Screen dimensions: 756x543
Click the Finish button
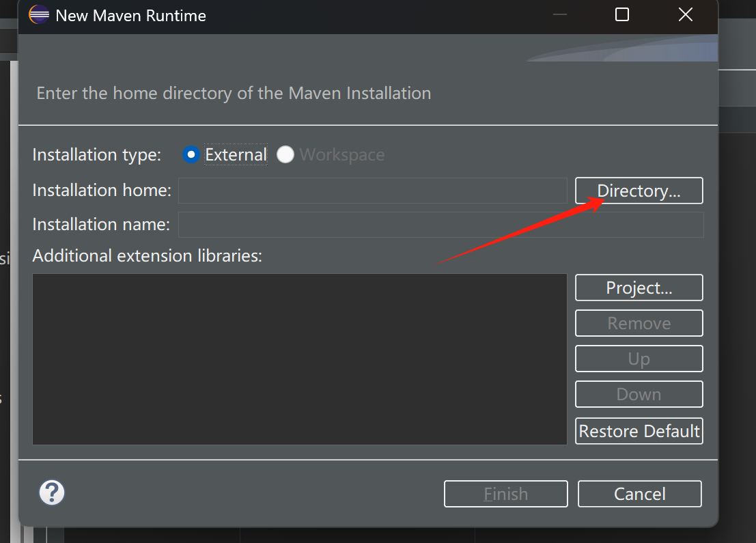(505, 494)
